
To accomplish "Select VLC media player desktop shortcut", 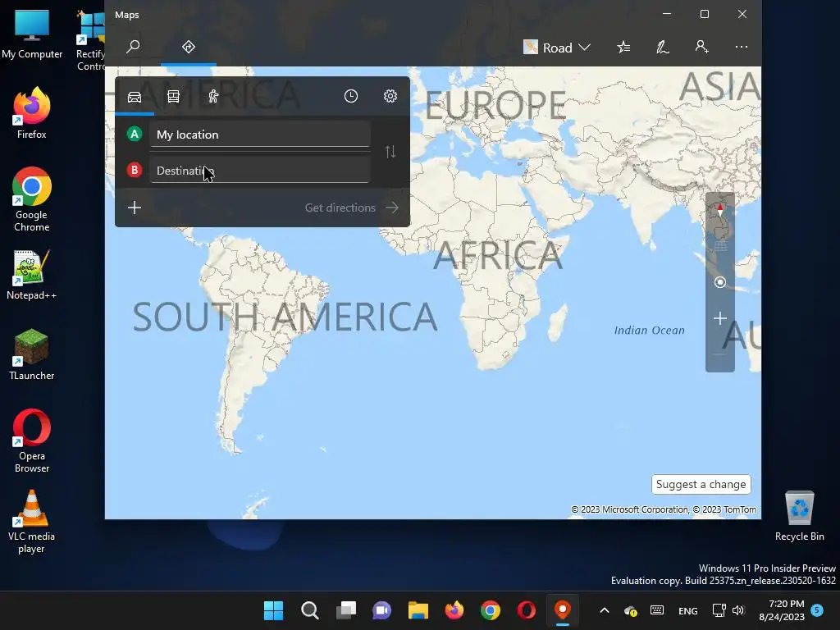I will (32, 521).
